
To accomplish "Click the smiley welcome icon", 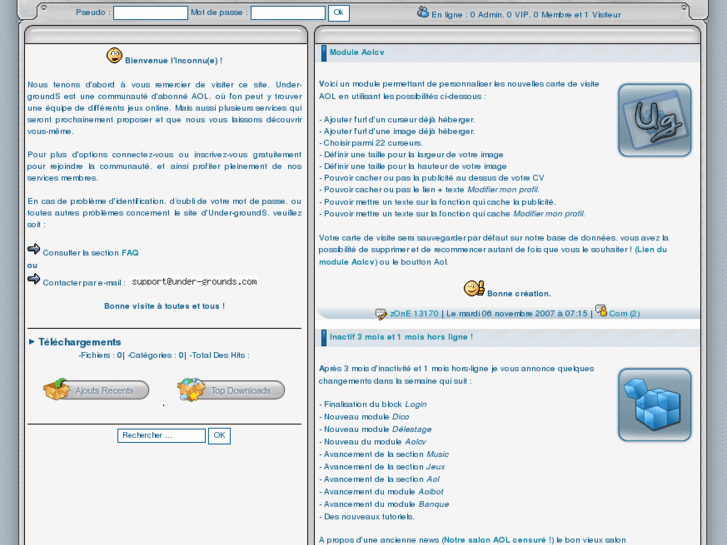I will tap(114, 56).
